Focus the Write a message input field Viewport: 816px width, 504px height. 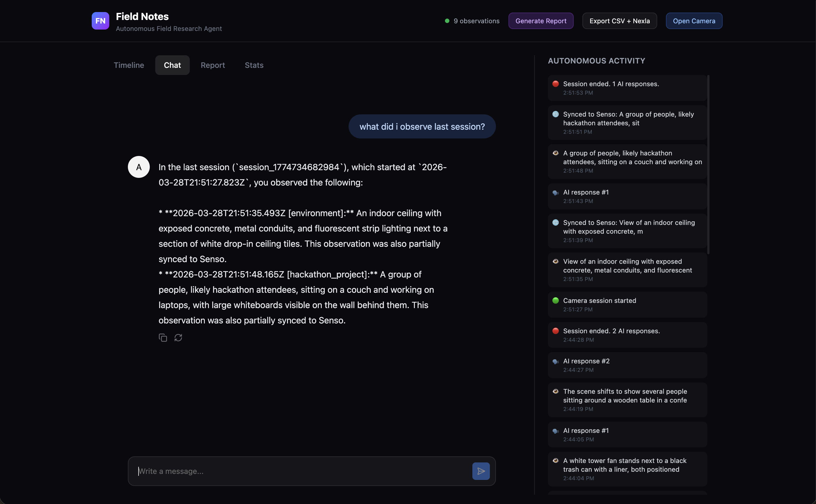pos(300,471)
